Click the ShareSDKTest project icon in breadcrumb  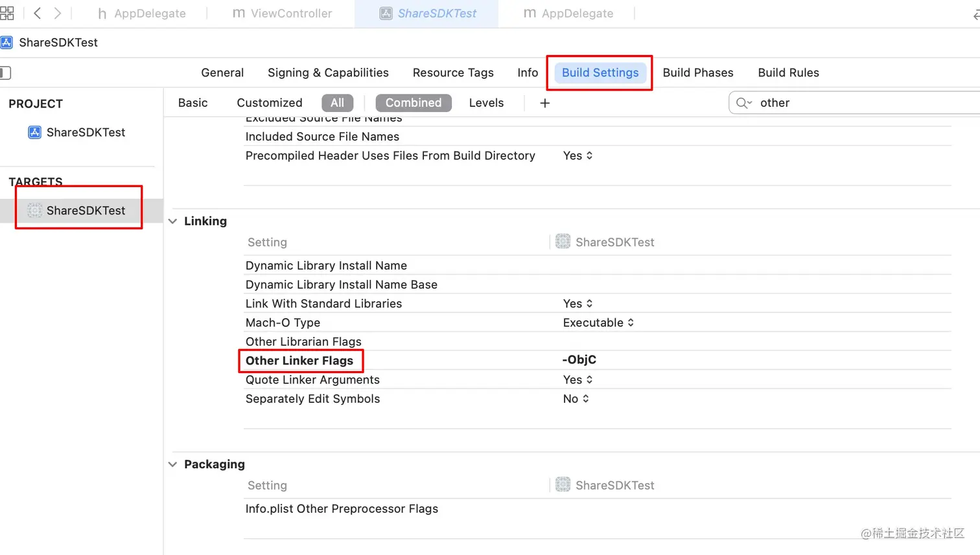[x=6, y=43]
